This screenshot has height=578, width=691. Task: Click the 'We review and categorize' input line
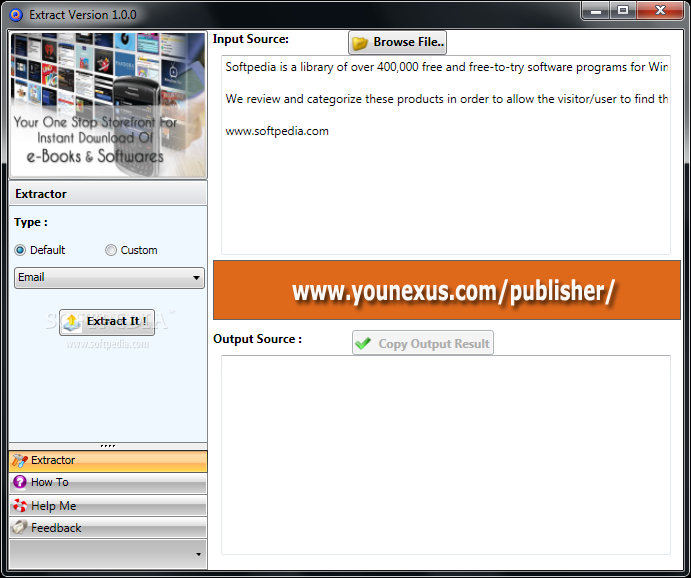(446, 99)
